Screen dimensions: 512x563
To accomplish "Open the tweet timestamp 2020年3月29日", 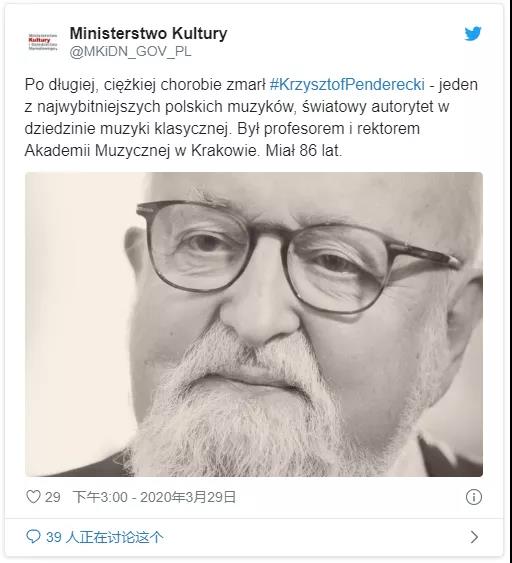I will [x=188, y=497].
